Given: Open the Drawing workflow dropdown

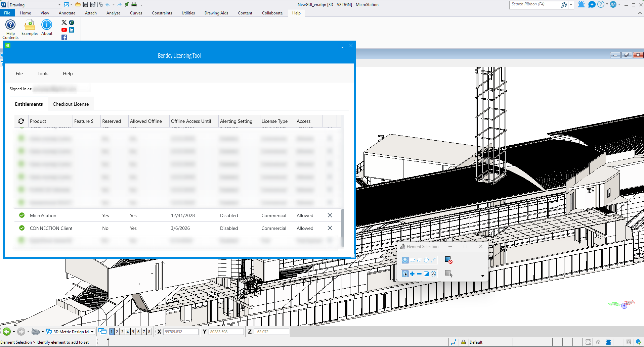Looking at the screenshot, I should coord(59,5).
